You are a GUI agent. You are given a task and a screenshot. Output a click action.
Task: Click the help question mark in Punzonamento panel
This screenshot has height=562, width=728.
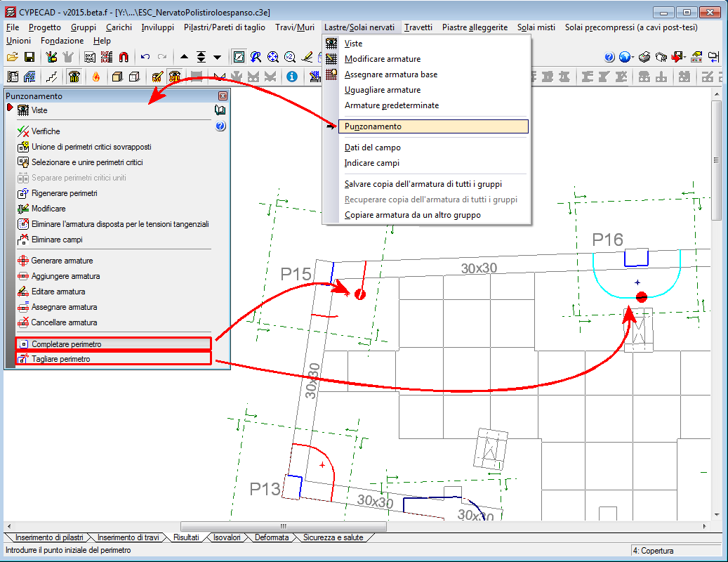point(220,126)
